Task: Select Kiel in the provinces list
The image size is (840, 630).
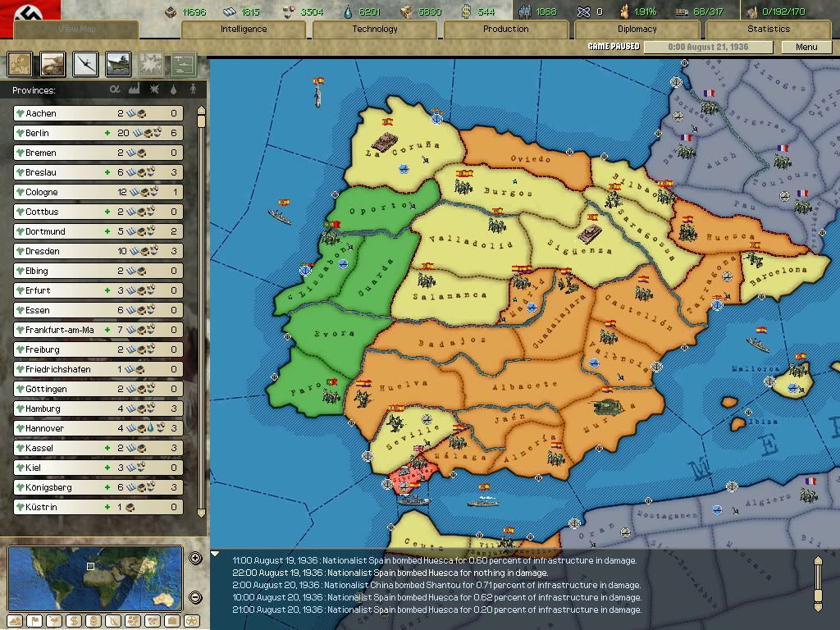Action: point(98,467)
